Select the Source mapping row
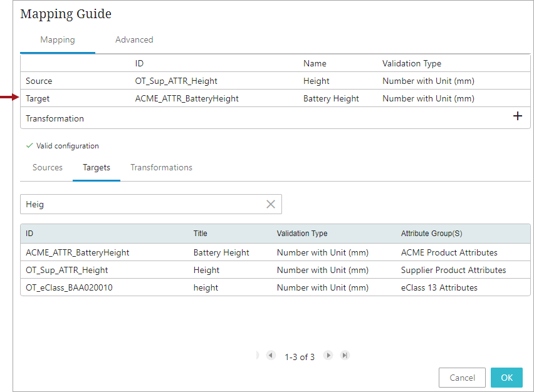 [x=39, y=81]
